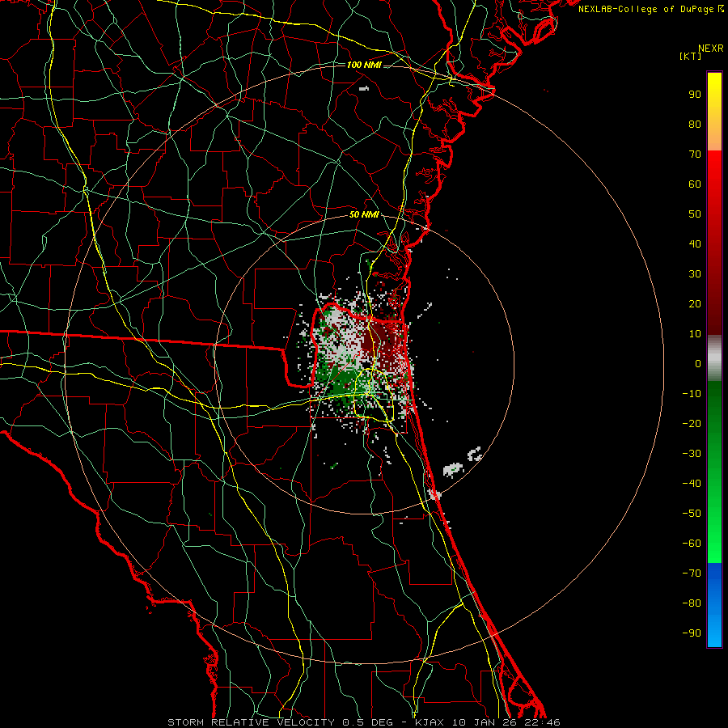Screen dimensions: 728x728
Task: Click the [KT] units label
Action: (x=691, y=56)
